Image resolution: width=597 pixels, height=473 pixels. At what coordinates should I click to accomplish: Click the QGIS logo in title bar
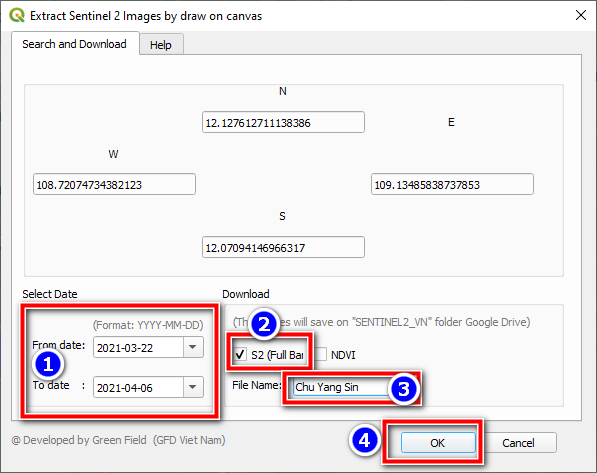tap(17, 16)
